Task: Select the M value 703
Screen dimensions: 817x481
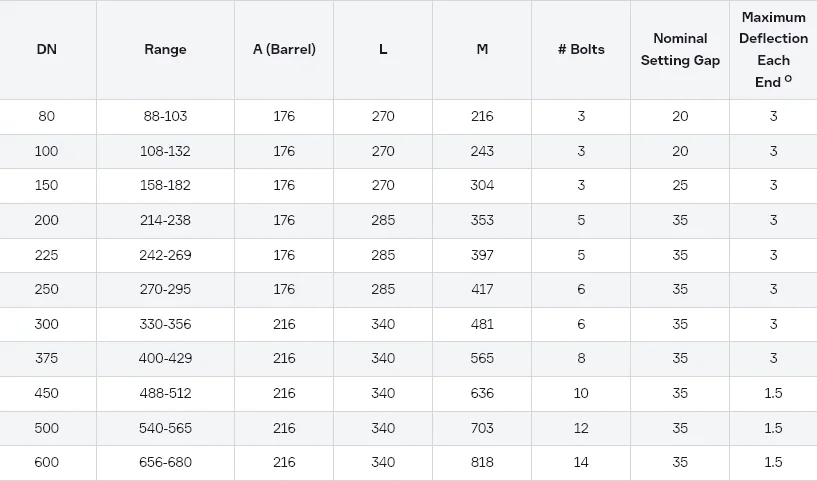Action: pyautogui.click(x=482, y=428)
